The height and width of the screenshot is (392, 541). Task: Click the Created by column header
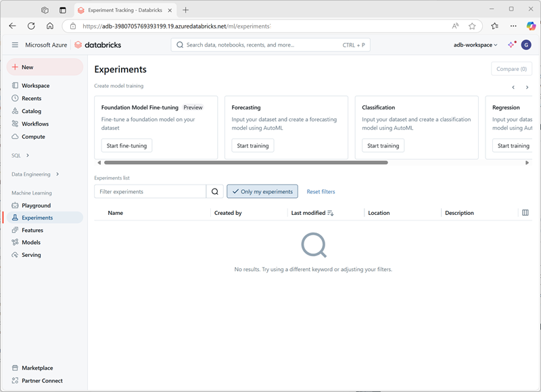228,213
